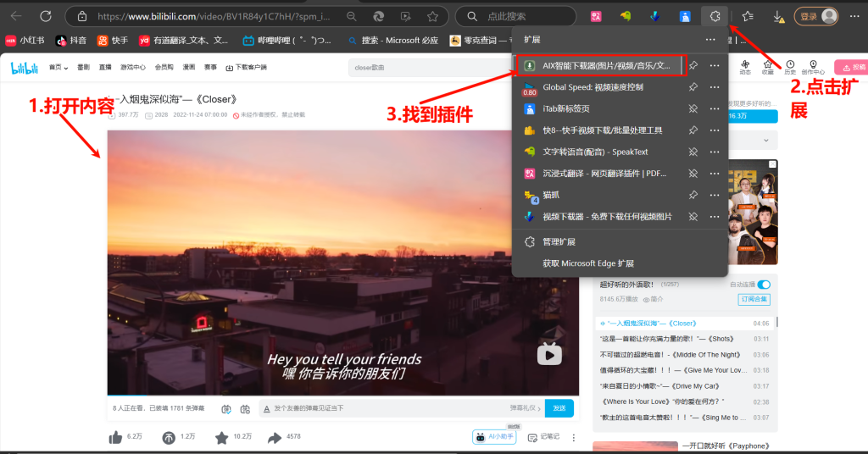Click the coin icon below the video
Viewport: 868px width, 454px height.
tap(169, 437)
